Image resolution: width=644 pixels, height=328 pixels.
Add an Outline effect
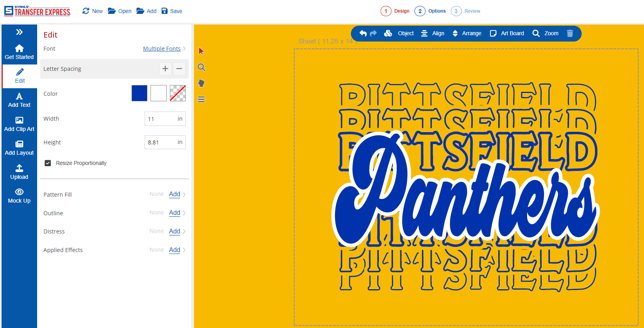click(x=174, y=213)
